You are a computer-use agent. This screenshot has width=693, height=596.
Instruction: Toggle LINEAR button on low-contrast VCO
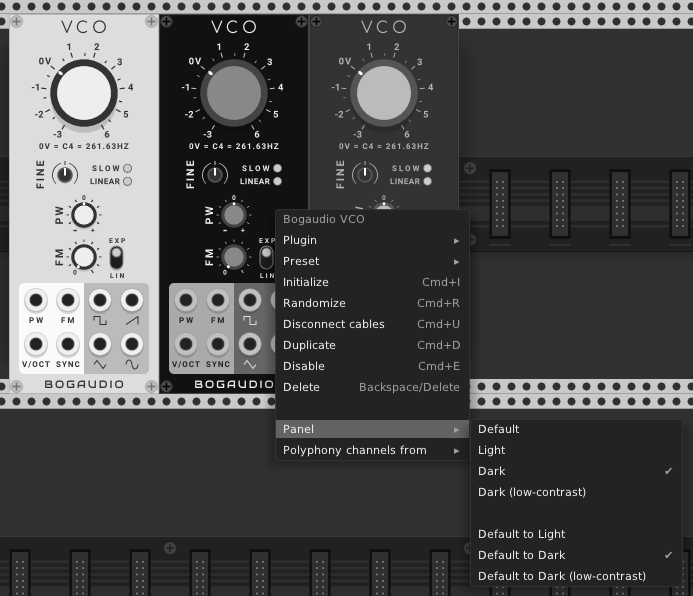(427, 181)
